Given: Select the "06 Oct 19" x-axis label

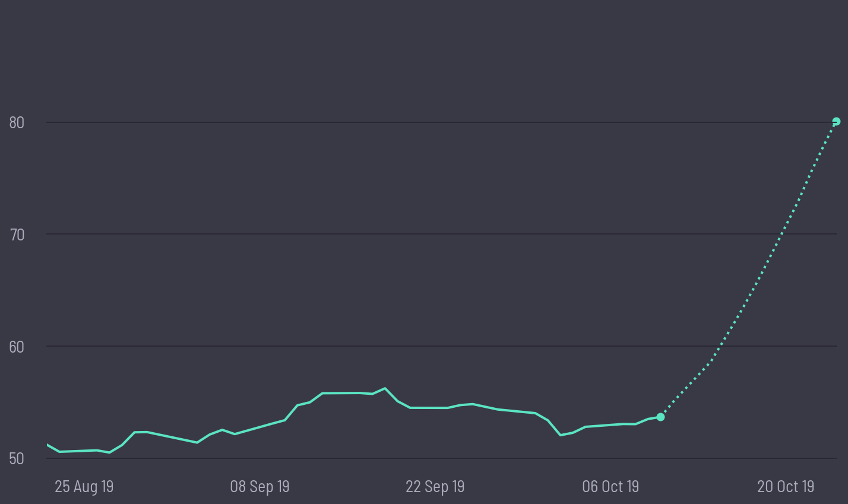Looking at the screenshot, I should 610,487.
